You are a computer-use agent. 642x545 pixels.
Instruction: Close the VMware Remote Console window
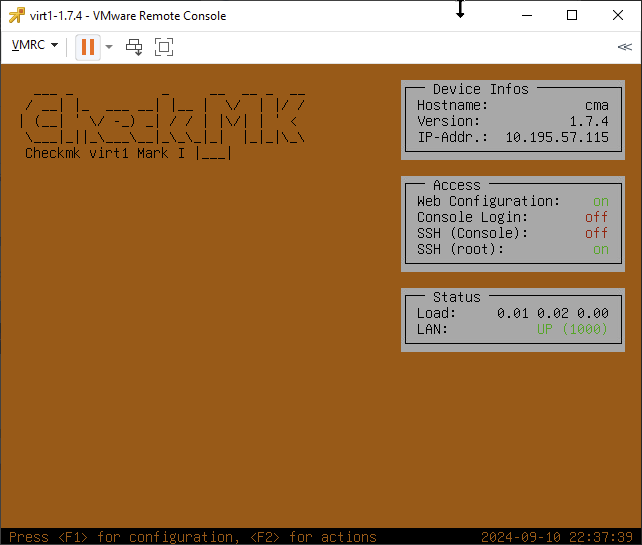point(618,15)
